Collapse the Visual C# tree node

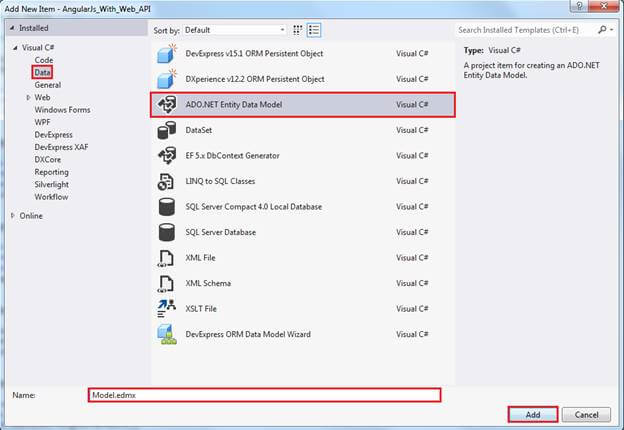click(x=15, y=48)
